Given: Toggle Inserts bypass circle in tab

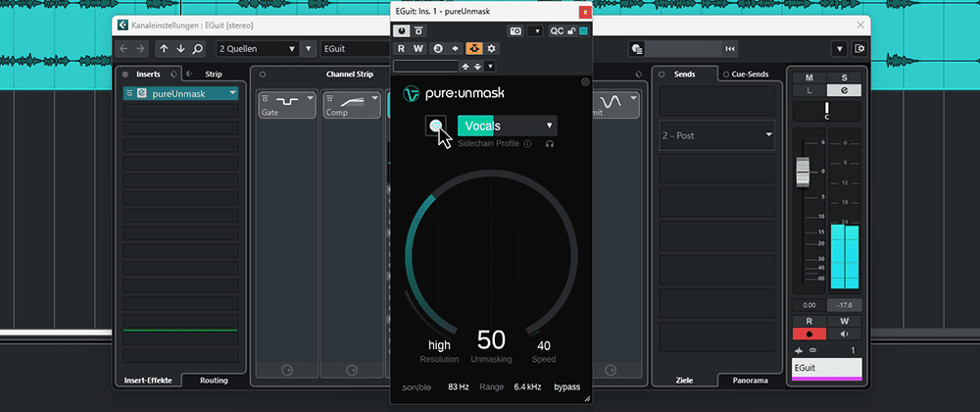Looking at the screenshot, I should coord(125,74).
